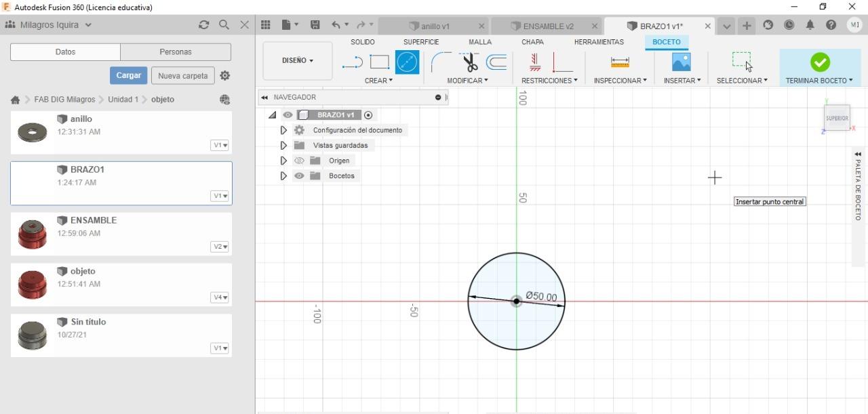Open ENSAMBLE version V2 dropdown
The image size is (868, 414).
tap(220, 247)
